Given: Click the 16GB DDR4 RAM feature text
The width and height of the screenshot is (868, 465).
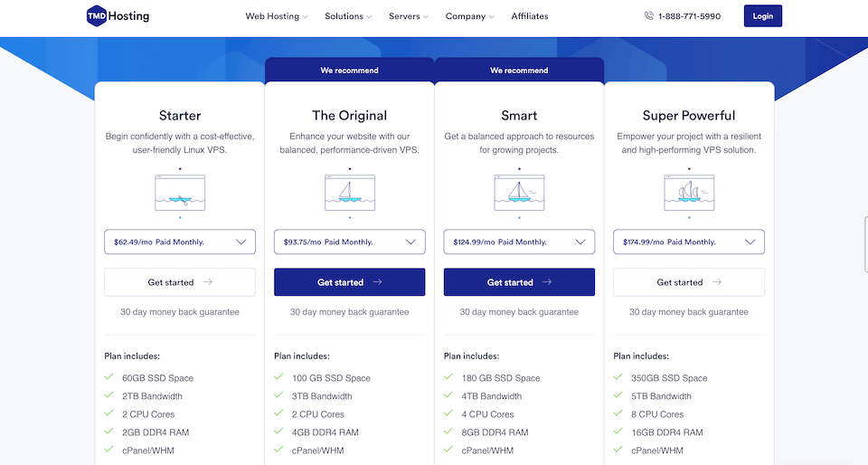Looking at the screenshot, I should tap(667, 432).
